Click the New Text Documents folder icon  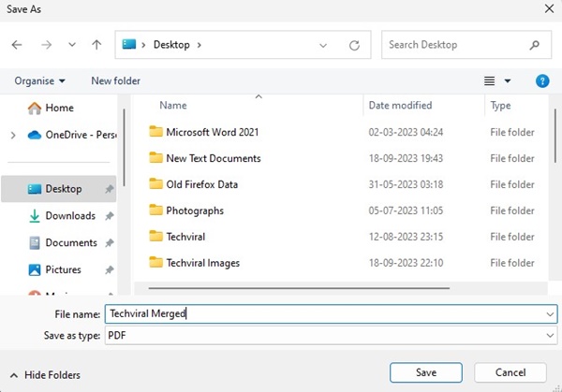click(x=155, y=157)
